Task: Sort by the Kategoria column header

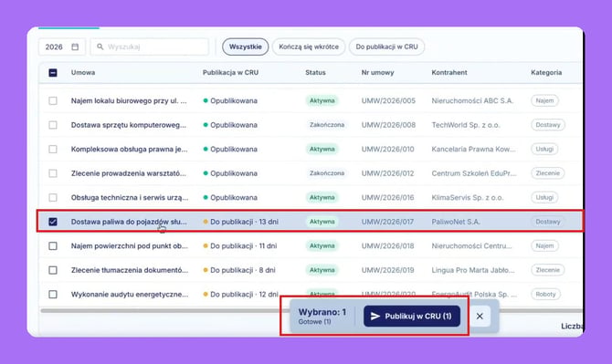Action: coord(546,72)
